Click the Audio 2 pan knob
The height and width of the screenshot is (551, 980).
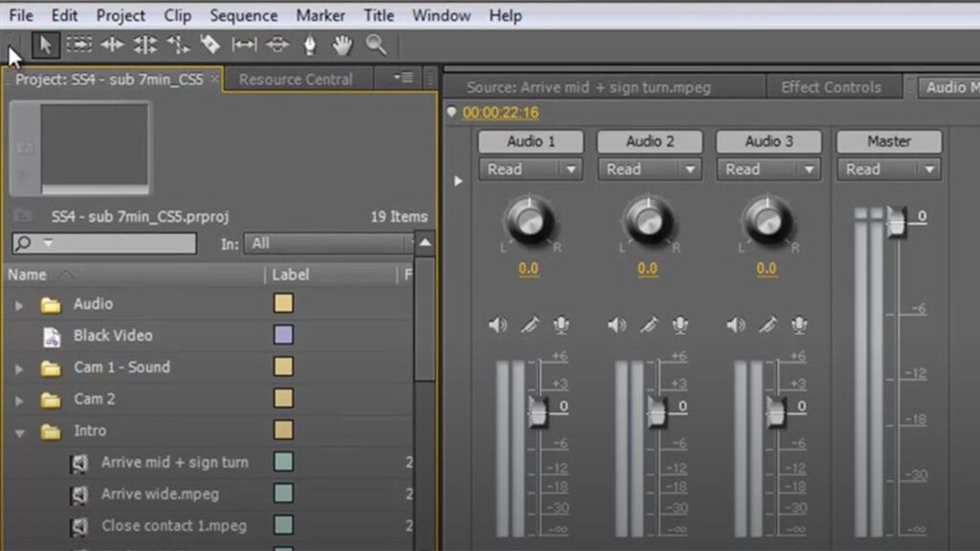click(x=649, y=221)
